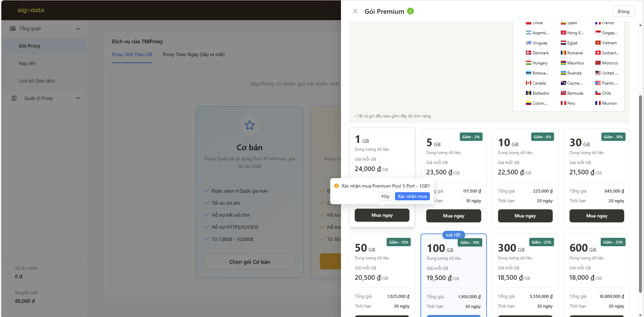Switch to Proxy Tĩnh Theo GB tab
This screenshot has height=317, width=644.
tap(132, 54)
